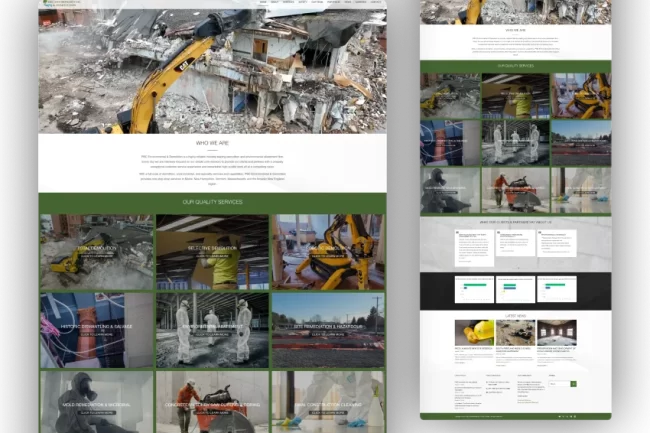Open the About item in the top navigation
Image resolution: width=650 pixels, height=433 pixels.
click(275, 3)
